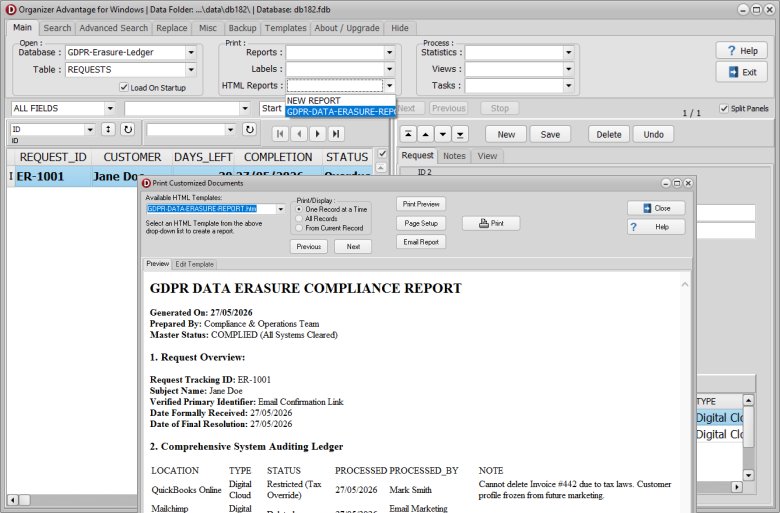
Task: Open the Replace tab
Action: pos(172,28)
